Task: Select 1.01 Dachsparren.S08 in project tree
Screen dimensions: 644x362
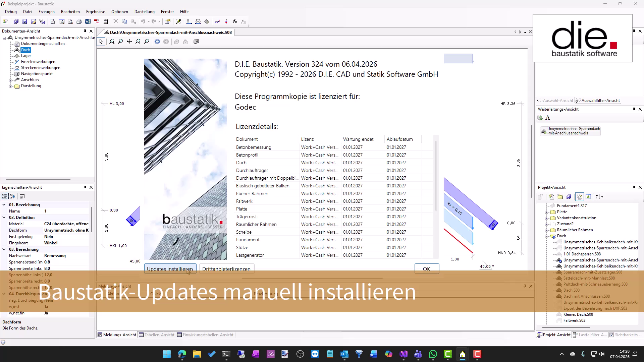Action: 582,254
